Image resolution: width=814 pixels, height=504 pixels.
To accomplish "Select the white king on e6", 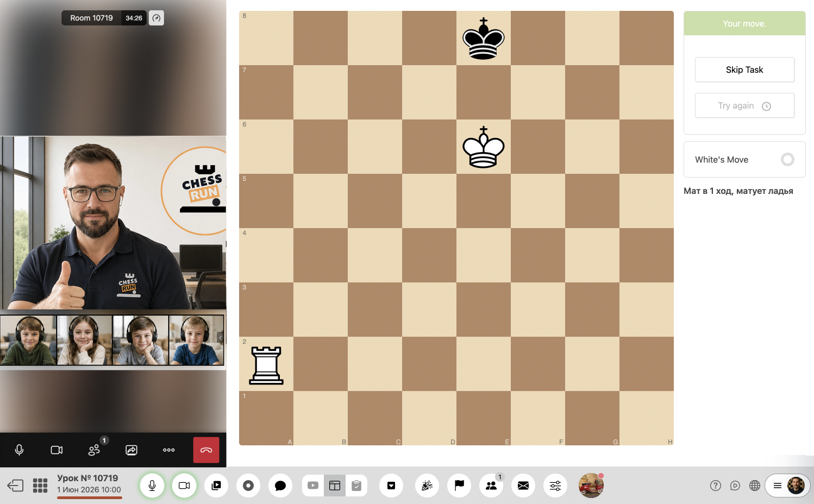I will (x=484, y=147).
